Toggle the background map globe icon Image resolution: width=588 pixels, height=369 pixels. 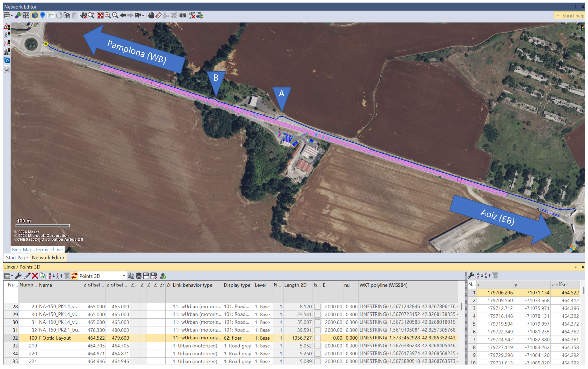click(x=35, y=16)
